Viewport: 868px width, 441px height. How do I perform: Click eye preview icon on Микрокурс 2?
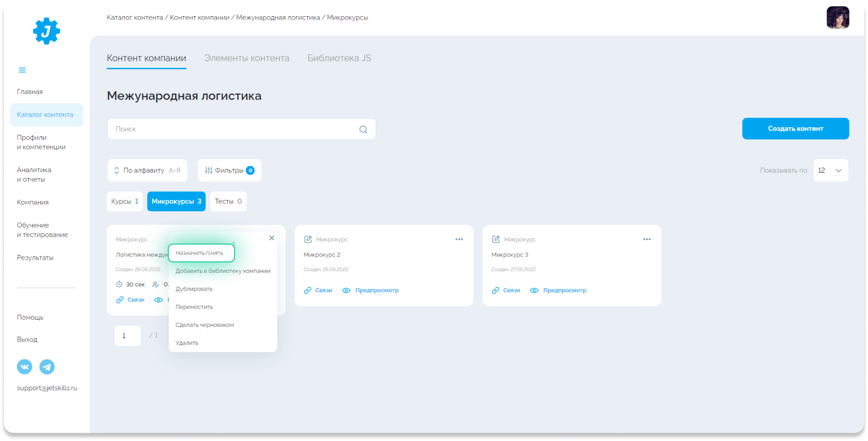[346, 290]
